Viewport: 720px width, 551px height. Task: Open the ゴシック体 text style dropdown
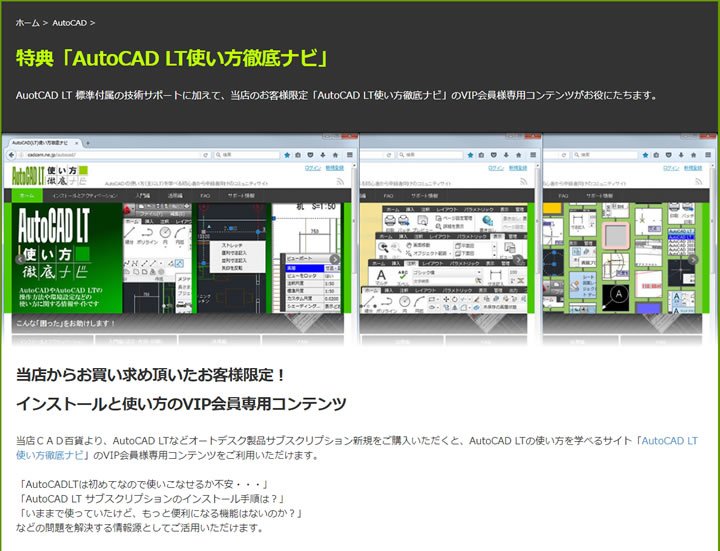point(447,273)
